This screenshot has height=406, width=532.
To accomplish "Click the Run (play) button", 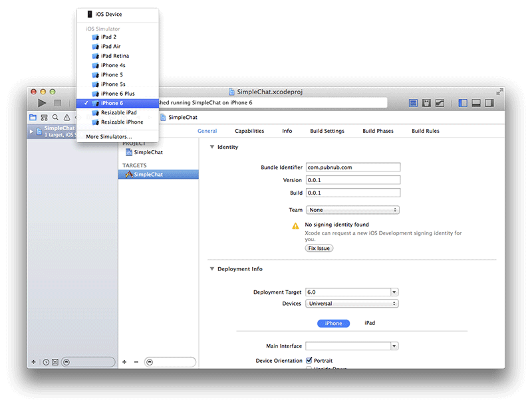I will click(42, 103).
